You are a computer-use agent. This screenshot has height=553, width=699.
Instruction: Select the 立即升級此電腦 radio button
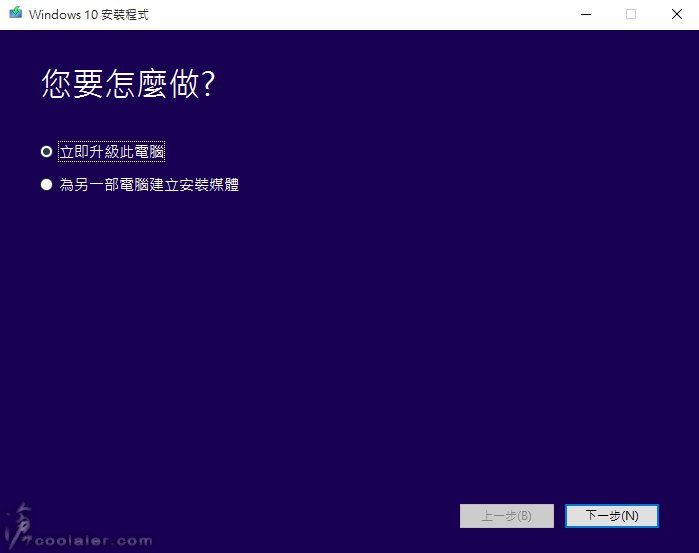tap(46, 152)
